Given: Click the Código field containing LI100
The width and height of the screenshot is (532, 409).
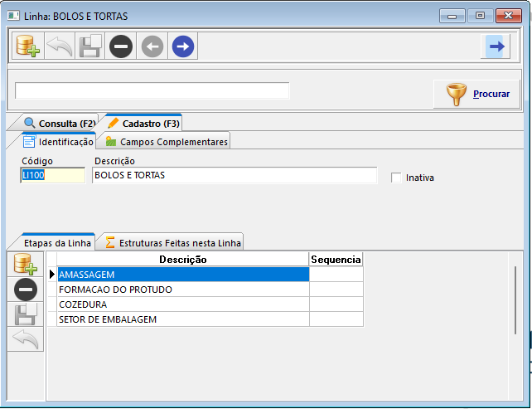Looking at the screenshot, I should [52, 175].
